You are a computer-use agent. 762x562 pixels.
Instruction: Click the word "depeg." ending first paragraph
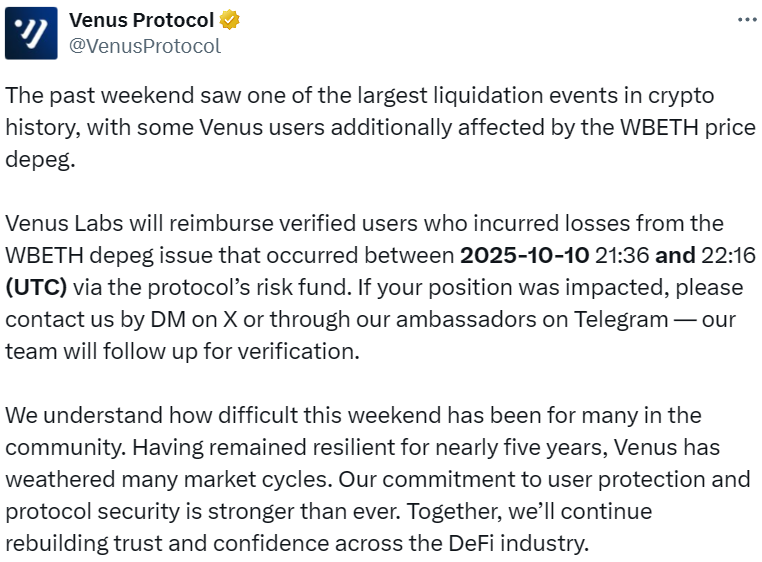[39, 160]
